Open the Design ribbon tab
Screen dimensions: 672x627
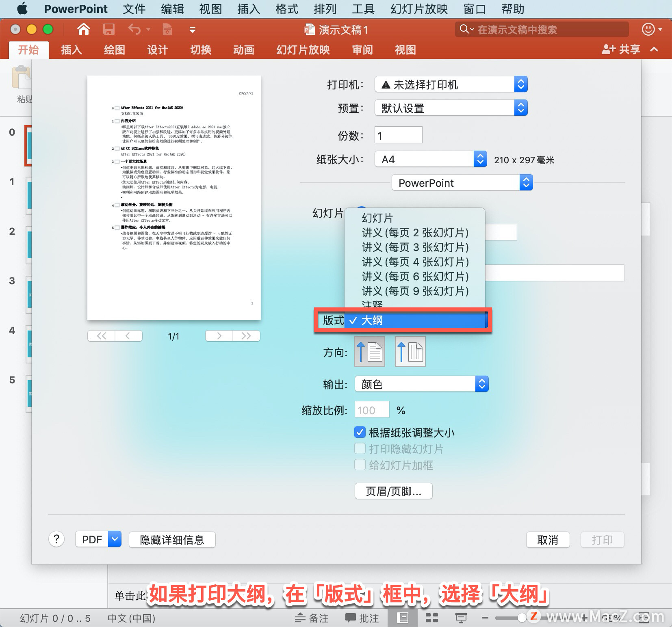pyautogui.click(x=158, y=50)
